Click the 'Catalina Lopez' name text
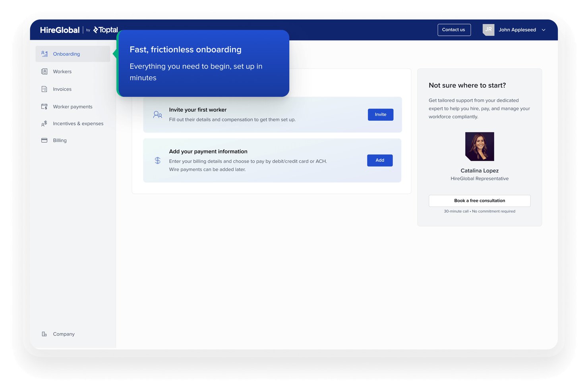Viewport: 588px width, 392px height. pos(480,171)
